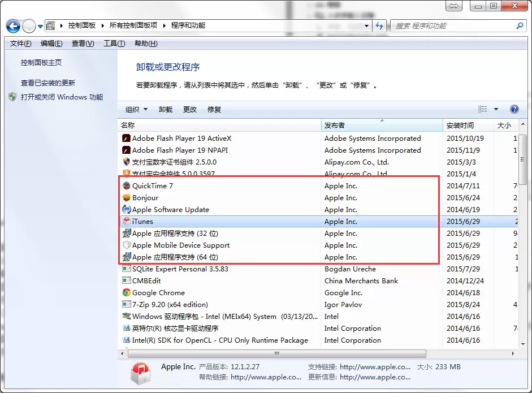Click the Control Panel icon in address bar

50,25
